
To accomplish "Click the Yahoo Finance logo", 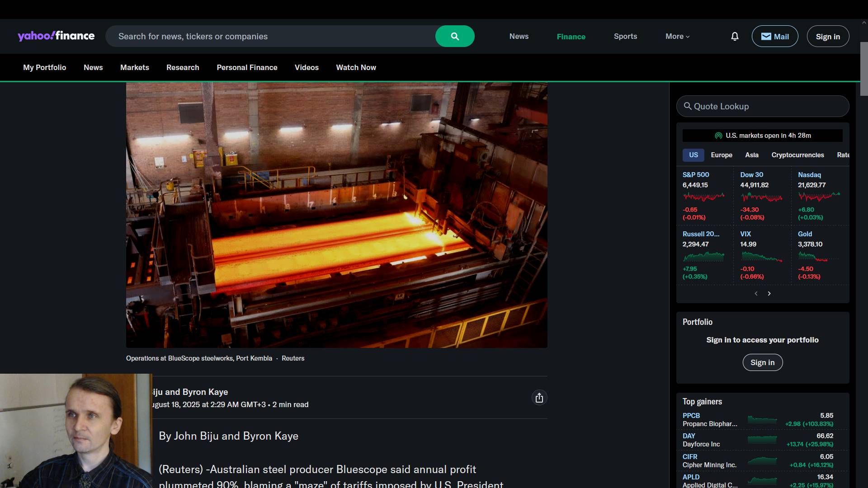I will 56,36.
